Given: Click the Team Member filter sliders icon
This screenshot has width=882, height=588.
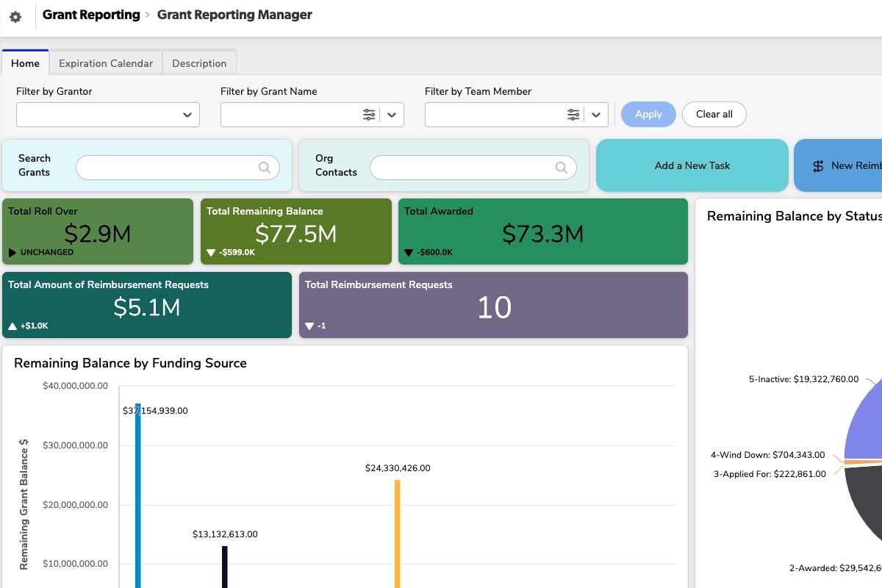Looking at the screenshot, I should coord(573,115).
